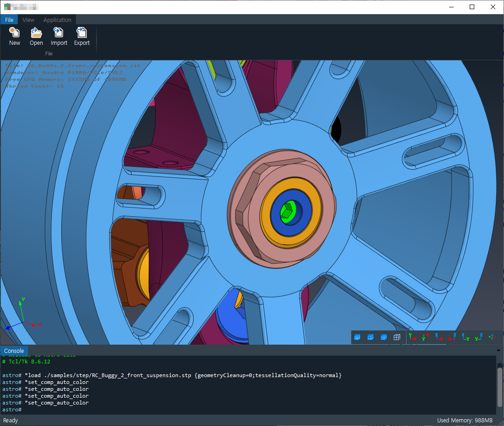
Task: Expand the console panel options arrow
Action: [x=498, y=351]
